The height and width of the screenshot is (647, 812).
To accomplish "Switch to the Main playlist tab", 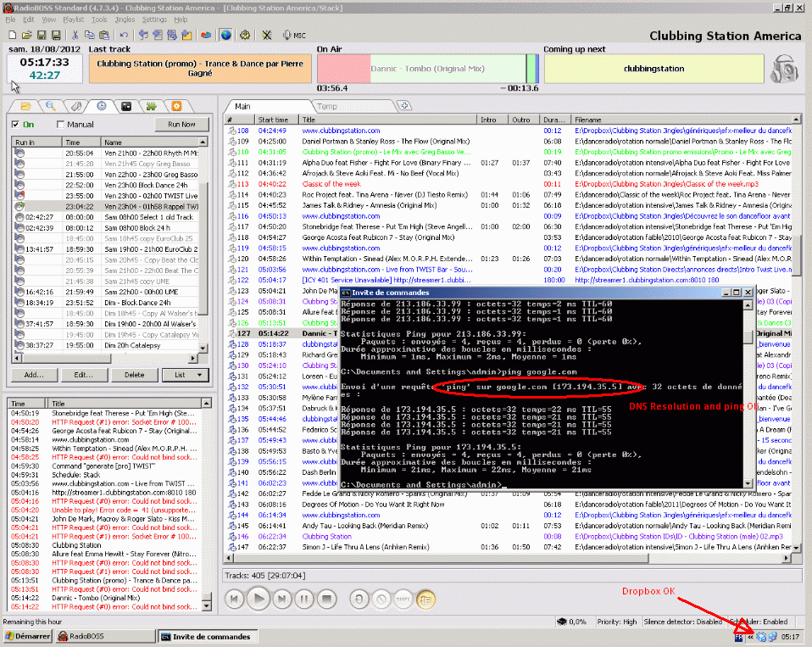I will (242, 106).
